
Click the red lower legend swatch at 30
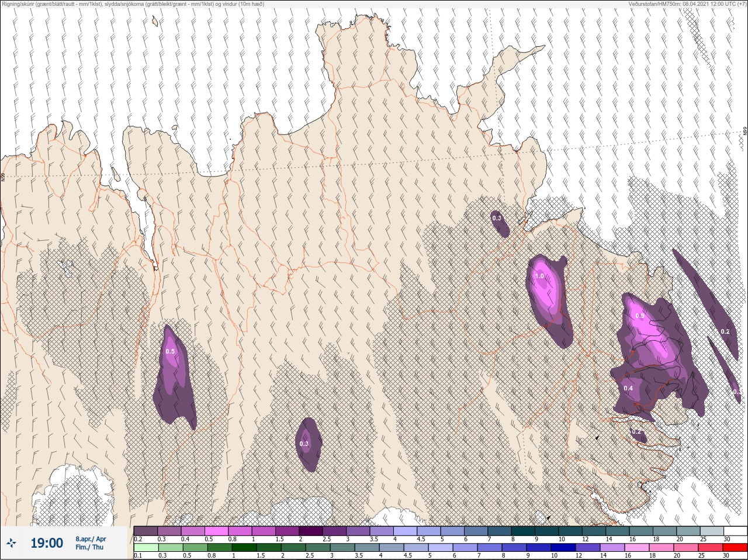pyautogui.click(x=735, y=548)
